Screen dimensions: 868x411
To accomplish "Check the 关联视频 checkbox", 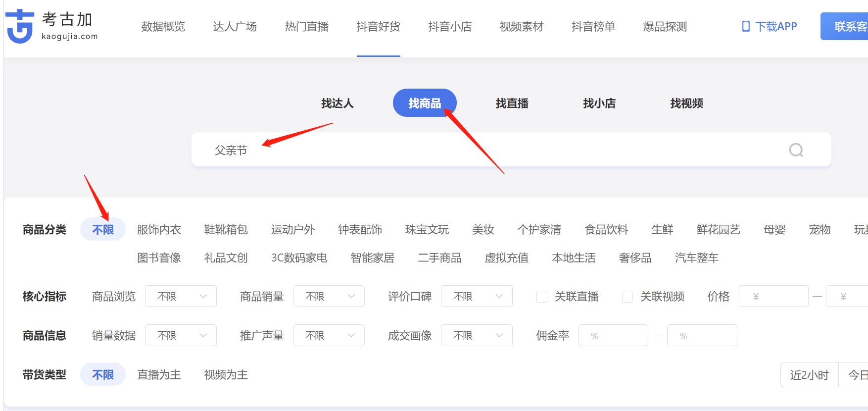I will 627,297.
